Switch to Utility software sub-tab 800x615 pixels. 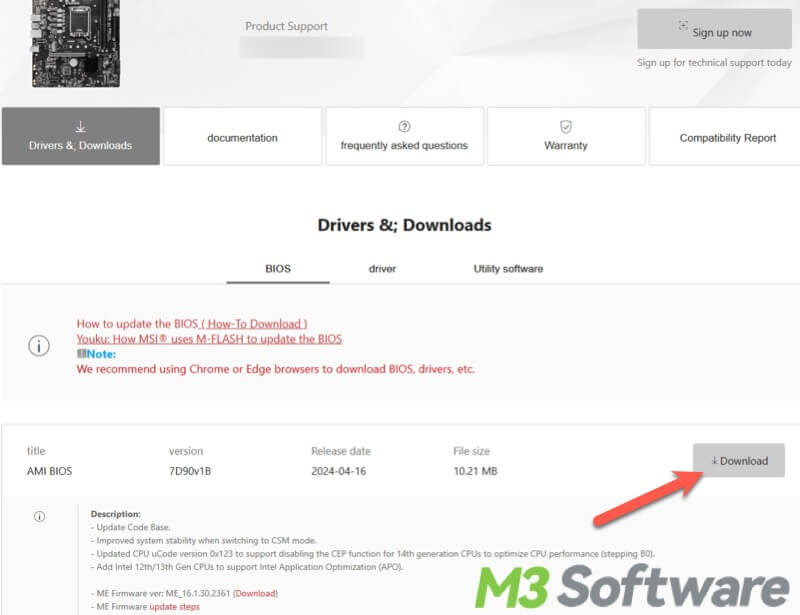click(508, 269)
